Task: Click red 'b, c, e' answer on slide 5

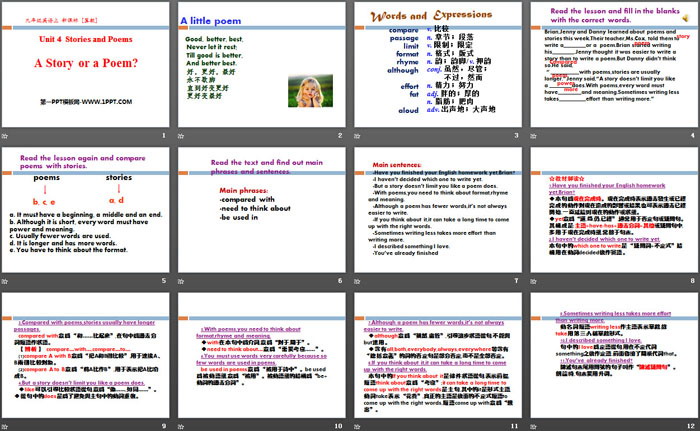Action: pos(44,202)
